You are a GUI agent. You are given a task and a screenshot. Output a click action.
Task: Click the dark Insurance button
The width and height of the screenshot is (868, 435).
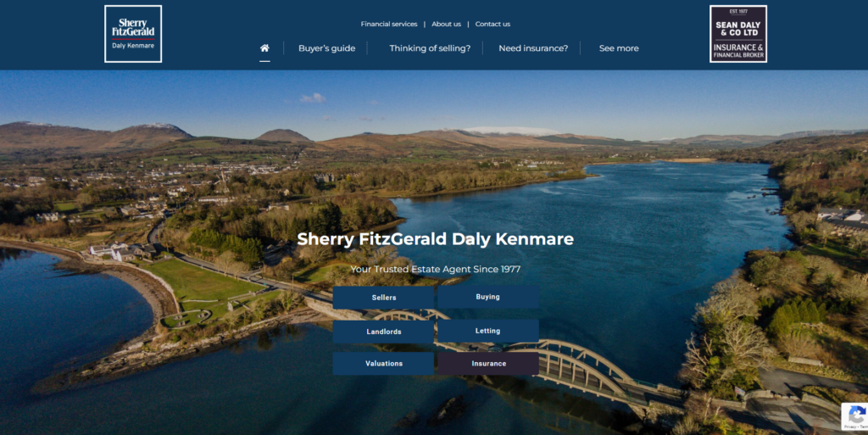[x=488, y=364]
